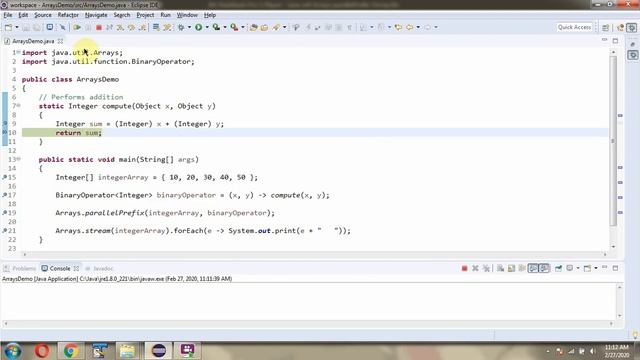Collapse the compute method fold marker

(x=18, y=106)
